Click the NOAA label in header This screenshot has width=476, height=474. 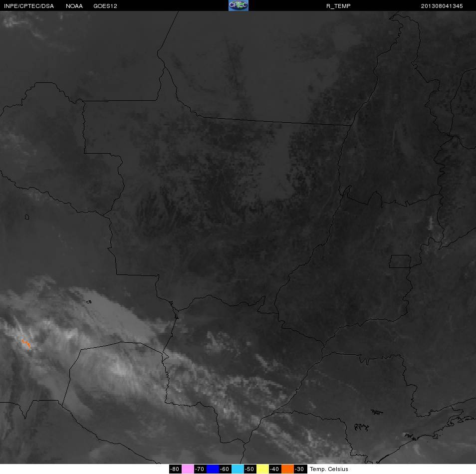[x=74, y=6]
